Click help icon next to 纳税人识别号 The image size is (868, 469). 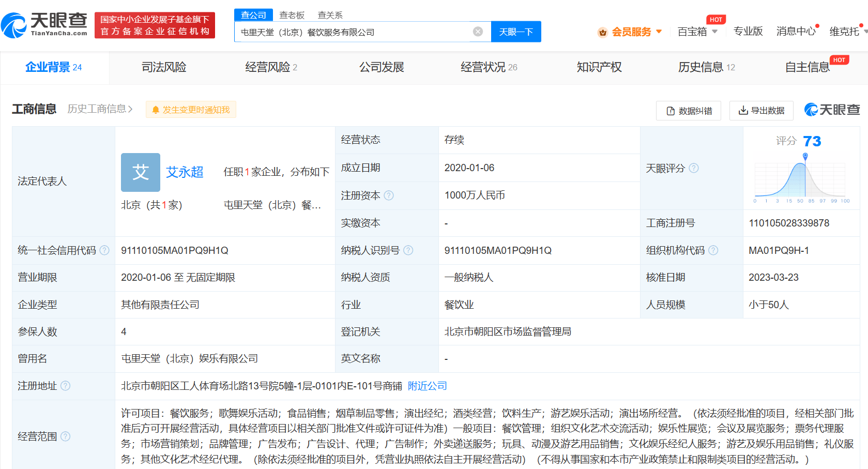[408, 250]
